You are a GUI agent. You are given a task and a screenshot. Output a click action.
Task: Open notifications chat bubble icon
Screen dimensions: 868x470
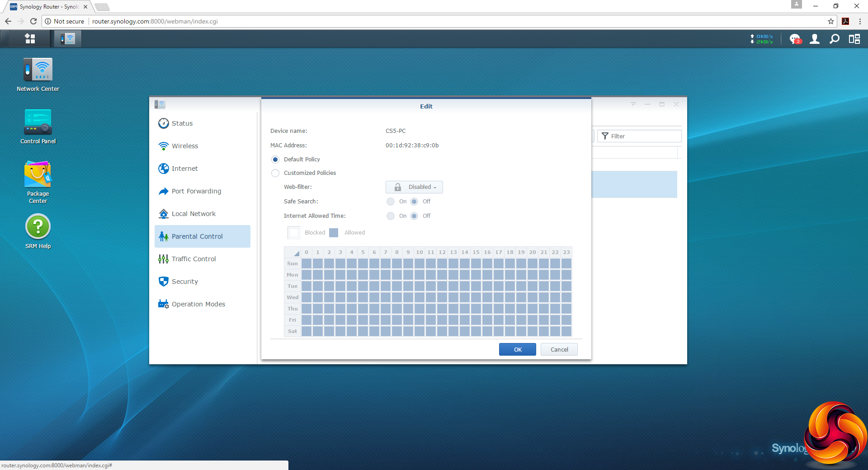coord(795,39)
